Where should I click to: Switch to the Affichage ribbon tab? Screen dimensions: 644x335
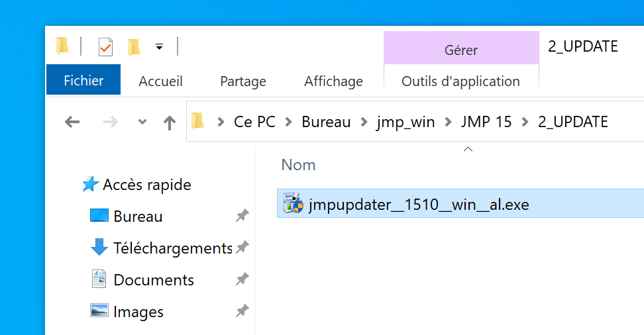tap(333, 81)
